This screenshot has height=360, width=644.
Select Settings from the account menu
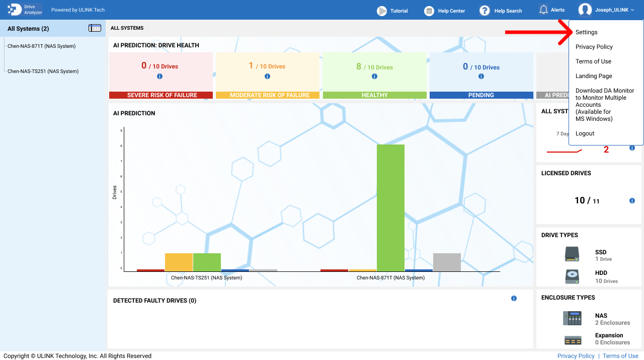point(587,32)
